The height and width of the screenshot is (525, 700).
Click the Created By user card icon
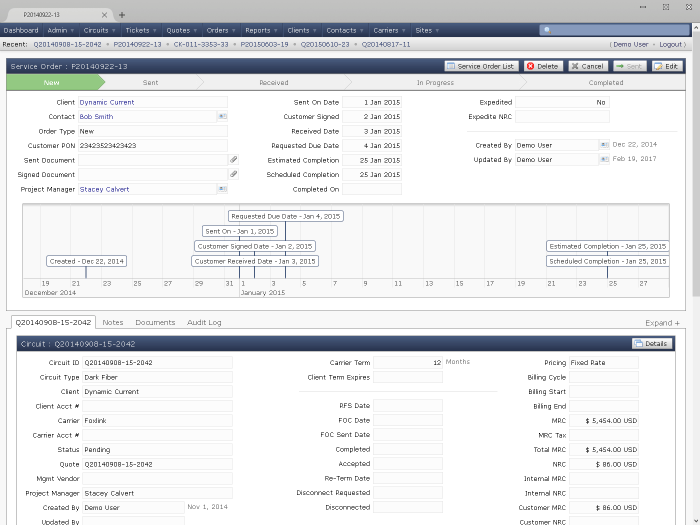[x=603, y=145]
